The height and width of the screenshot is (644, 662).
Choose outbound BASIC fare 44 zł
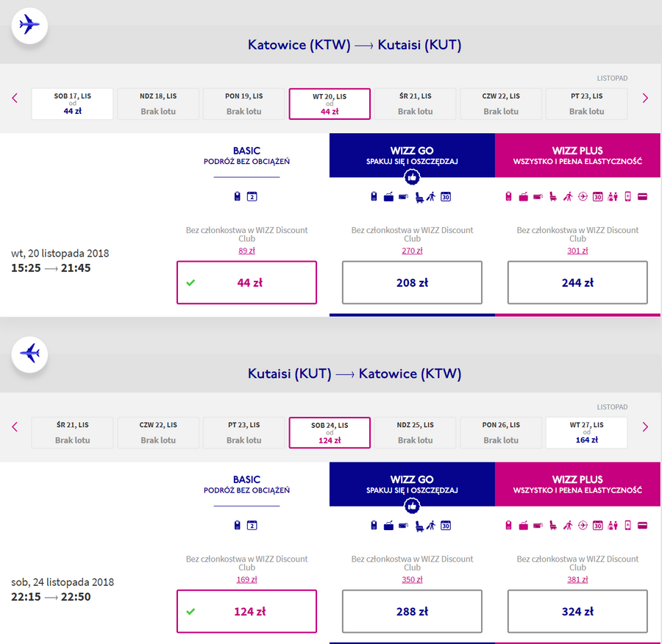[246, 282]
